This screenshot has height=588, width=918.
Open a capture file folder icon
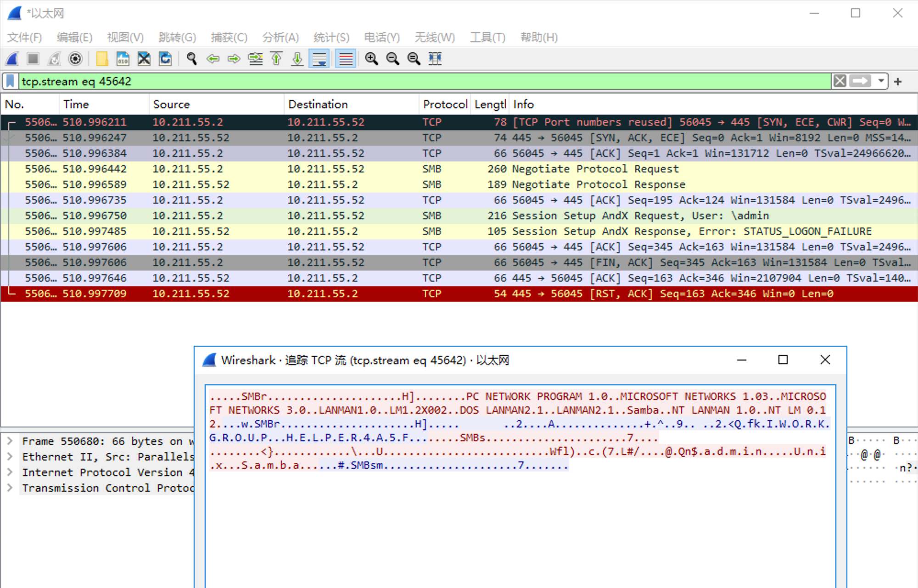(102, 59)
